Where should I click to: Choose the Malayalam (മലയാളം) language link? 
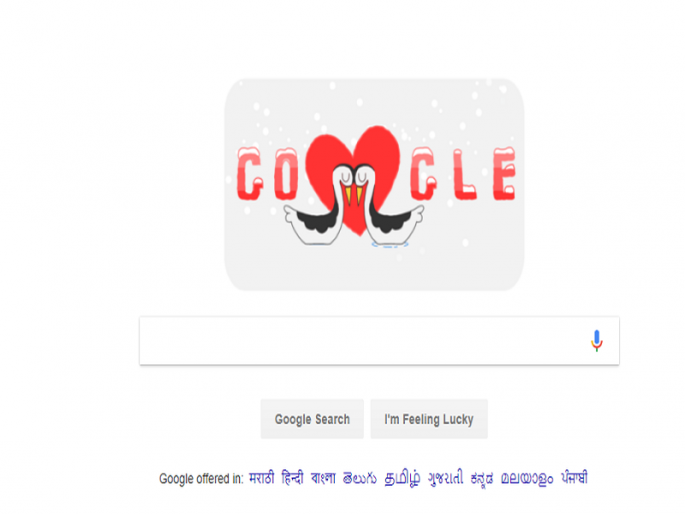pos(527,479)
